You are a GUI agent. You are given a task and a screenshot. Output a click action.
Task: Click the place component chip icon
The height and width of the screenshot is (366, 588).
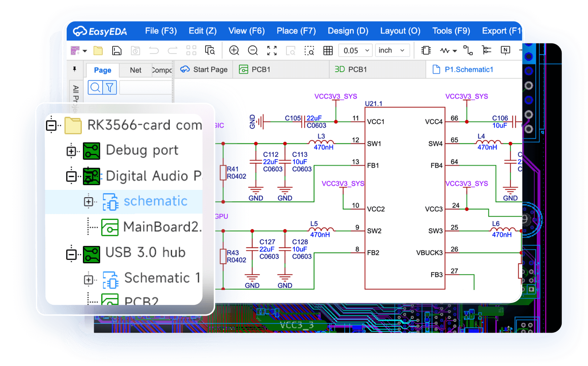pos(426,50)
